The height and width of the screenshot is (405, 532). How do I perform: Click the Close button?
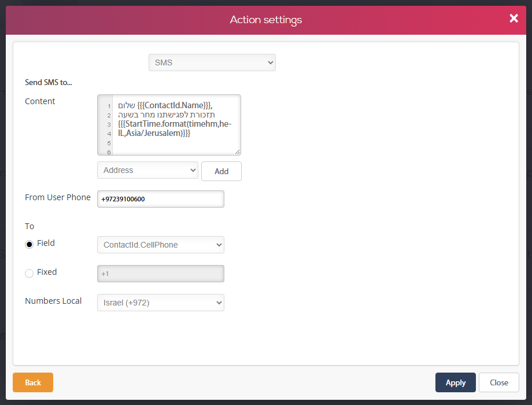[498, 382]
